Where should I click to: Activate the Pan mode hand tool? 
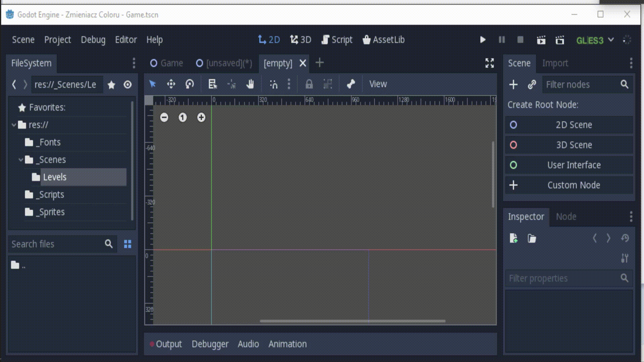coord(250,84)
